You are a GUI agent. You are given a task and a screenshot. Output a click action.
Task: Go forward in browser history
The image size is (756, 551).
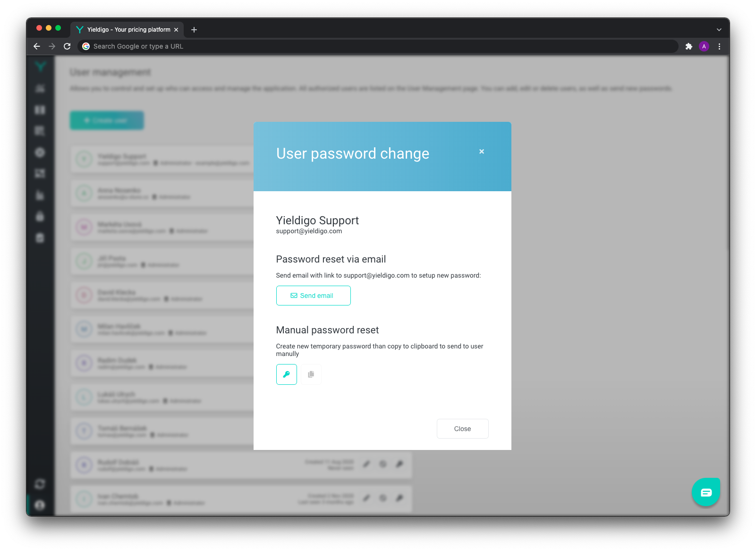[x=52, y=46]
